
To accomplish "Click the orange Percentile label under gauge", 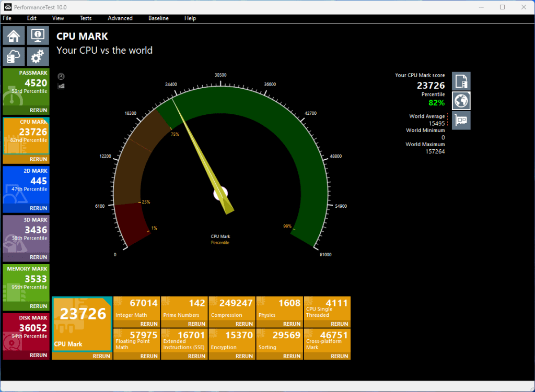I will (x=220, y=243).
